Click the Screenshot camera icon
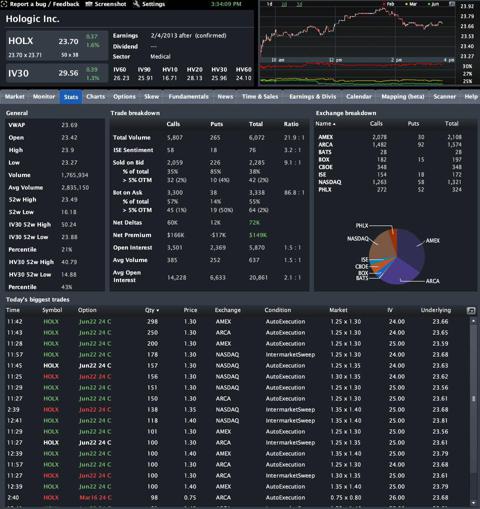Viewport: 480px width, 509px height. click(x=89, y=4)
